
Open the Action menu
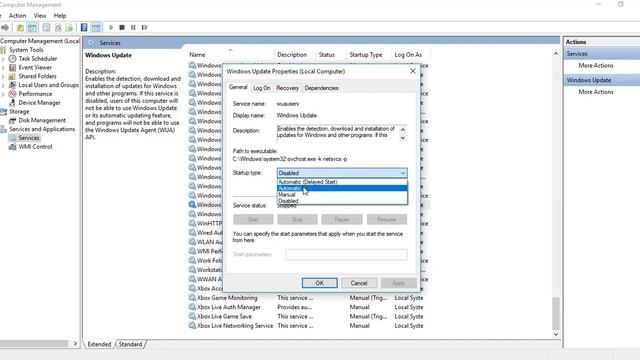[x=18, y=16]
